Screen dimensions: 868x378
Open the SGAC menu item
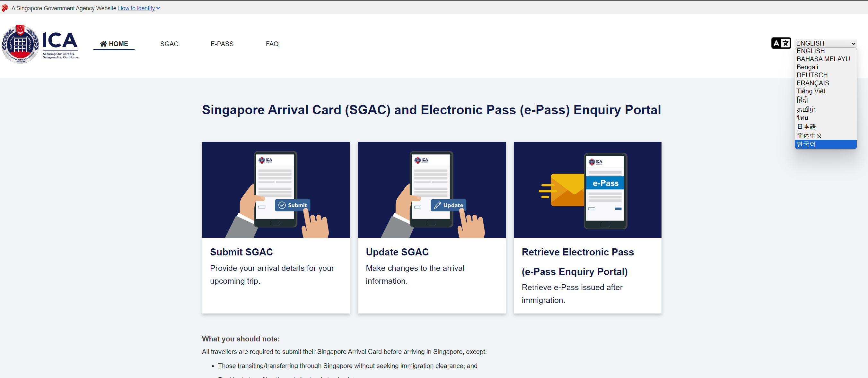169,44
